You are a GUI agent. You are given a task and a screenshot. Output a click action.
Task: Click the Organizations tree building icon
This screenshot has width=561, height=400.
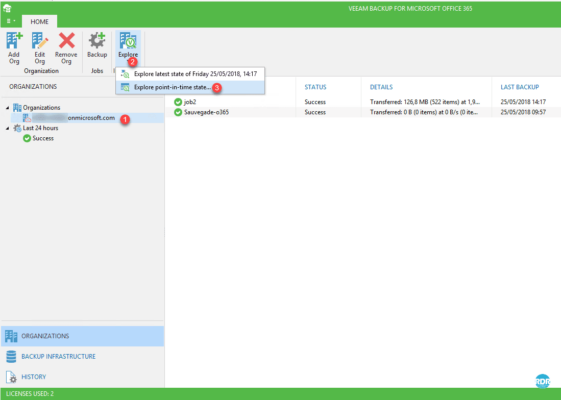pyautogui.click(x=17, y=108)
